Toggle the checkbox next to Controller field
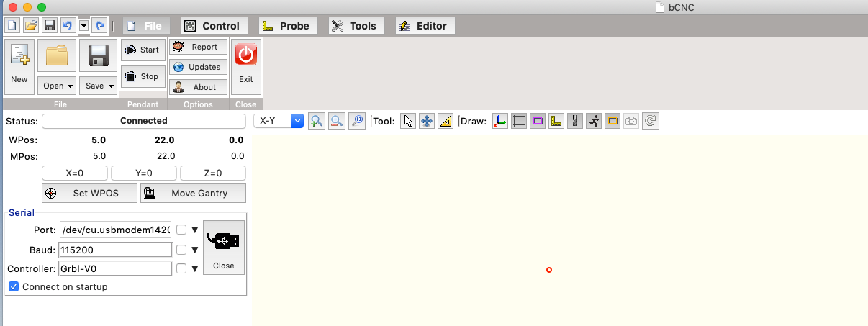 click(181, 268)
